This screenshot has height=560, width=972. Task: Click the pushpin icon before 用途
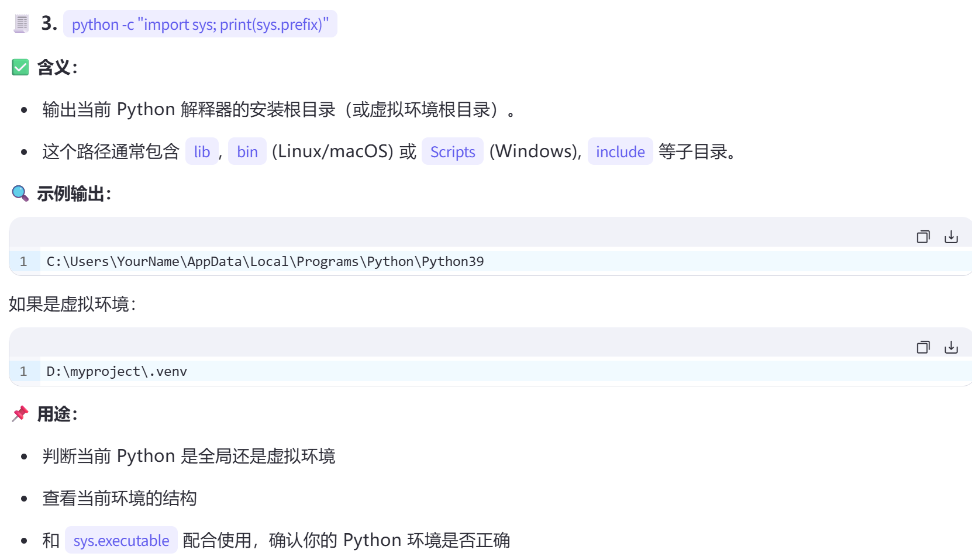pyautogui.click(x=20, y=414)
